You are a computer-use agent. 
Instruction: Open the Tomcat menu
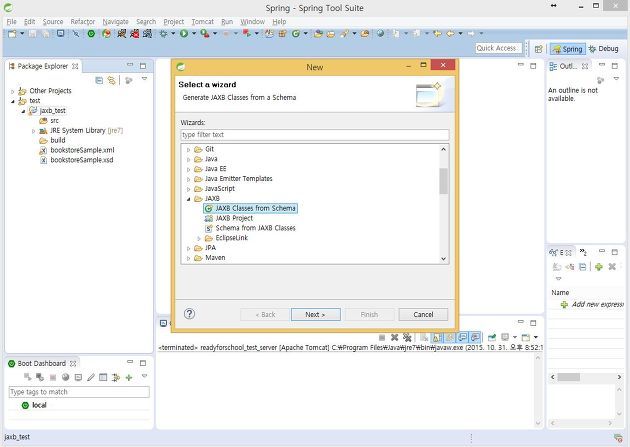(202, 22)
